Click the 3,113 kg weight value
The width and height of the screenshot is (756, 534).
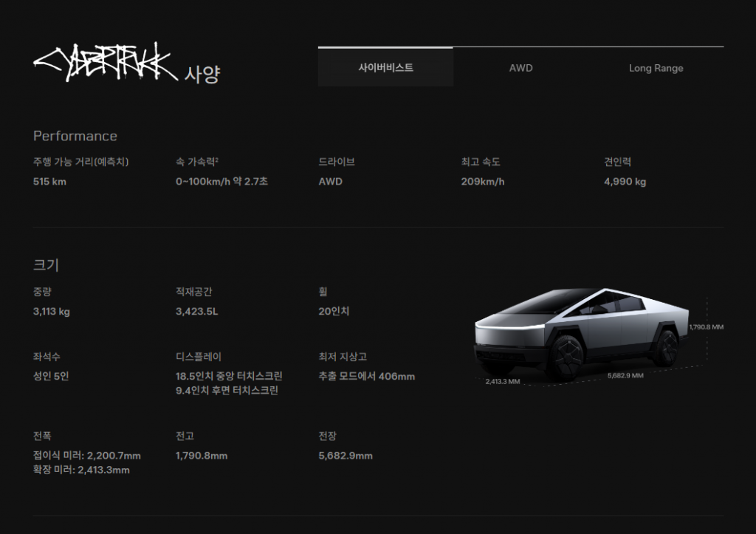tap(52, 312)
